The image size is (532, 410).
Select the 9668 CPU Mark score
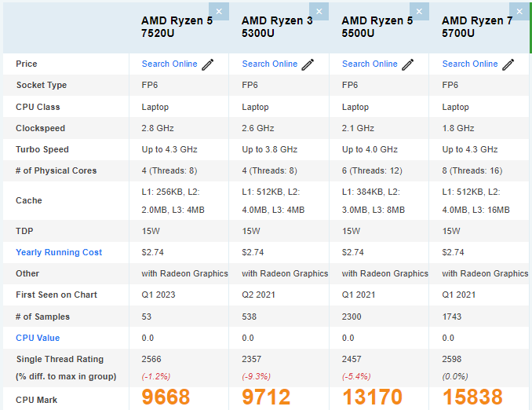point(166,397)
